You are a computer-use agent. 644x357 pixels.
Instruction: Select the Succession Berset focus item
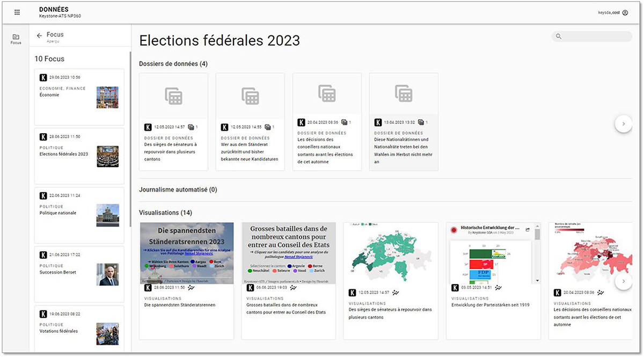[x=79, y=274]
